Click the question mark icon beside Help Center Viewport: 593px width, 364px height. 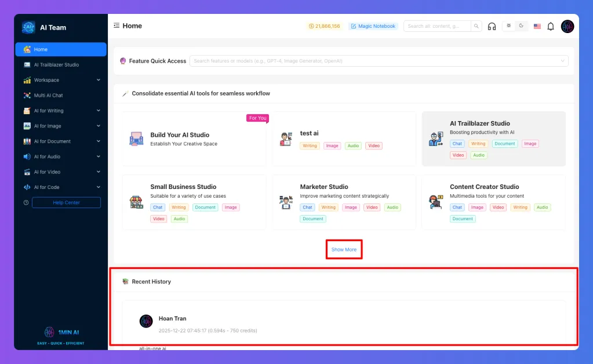pyautogui.click(x=26, y=203)
